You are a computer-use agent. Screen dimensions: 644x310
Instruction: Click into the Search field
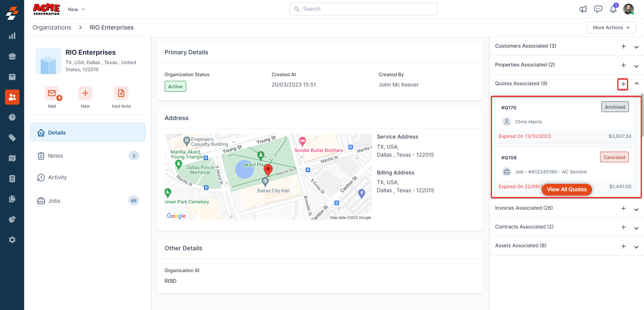point(363,9)
